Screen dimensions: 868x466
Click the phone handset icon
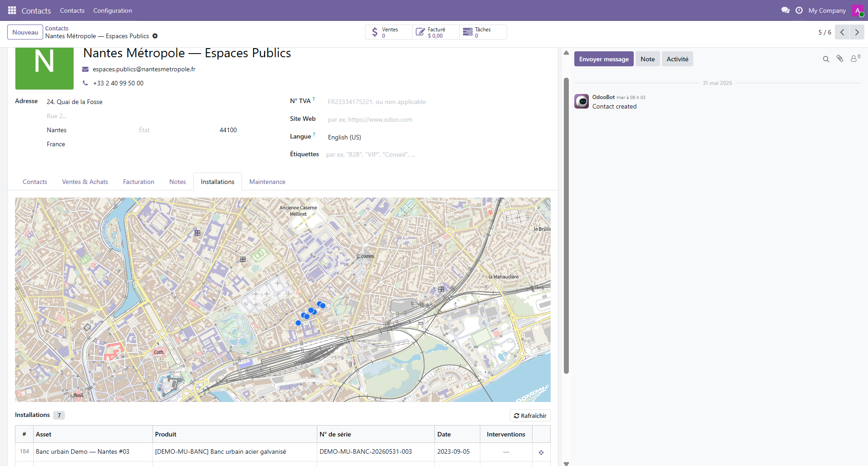click(x=85, y=83)
